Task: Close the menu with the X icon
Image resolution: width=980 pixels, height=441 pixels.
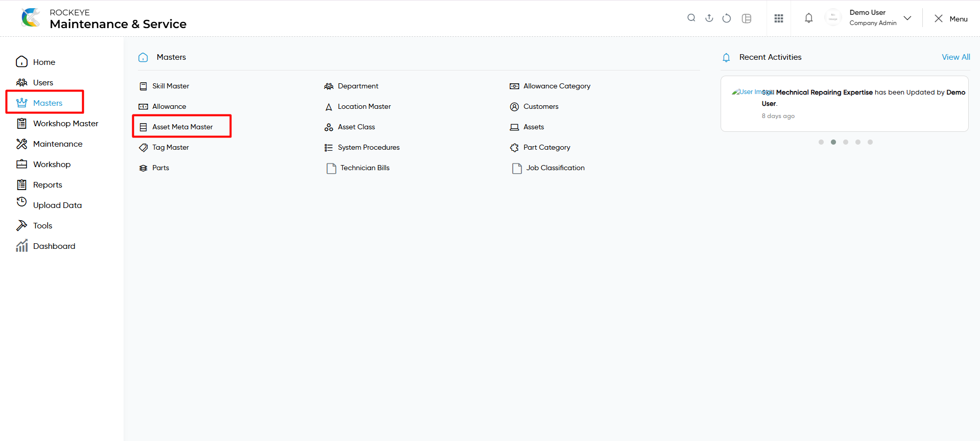Action: point(939,18)
